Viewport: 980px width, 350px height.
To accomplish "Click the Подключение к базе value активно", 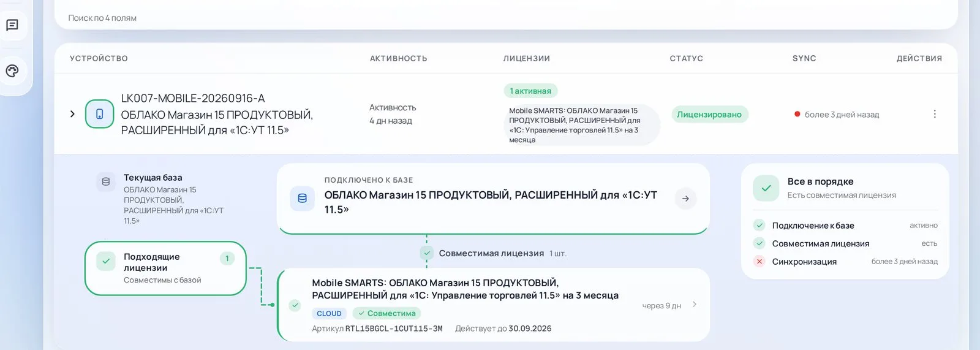I will tap(924, 226).
